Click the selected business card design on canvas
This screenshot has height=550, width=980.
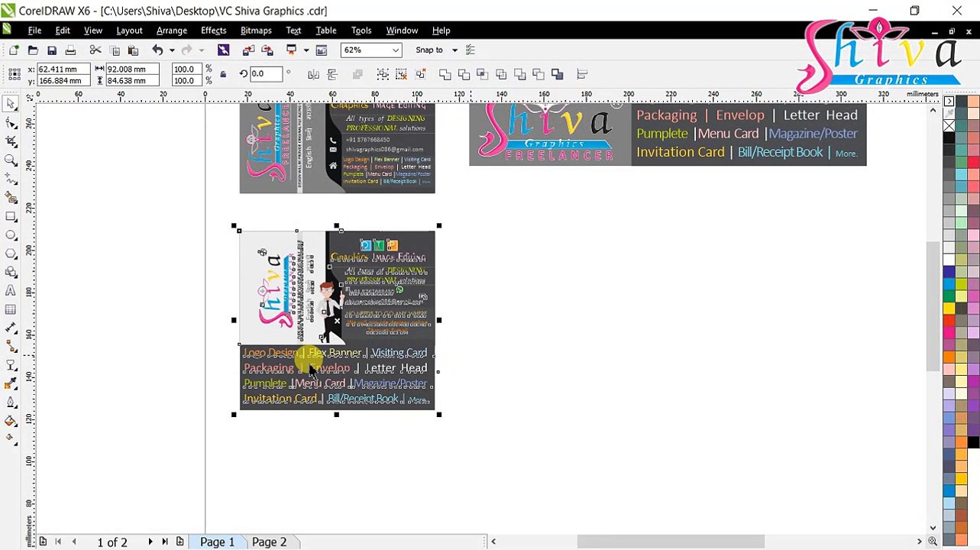pos(337,321)
